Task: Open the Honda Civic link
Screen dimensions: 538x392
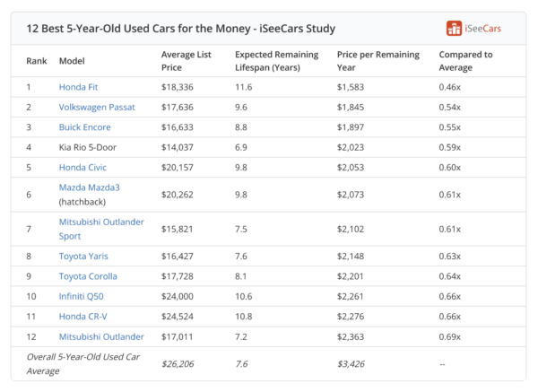Action: [x=83, y=167]
